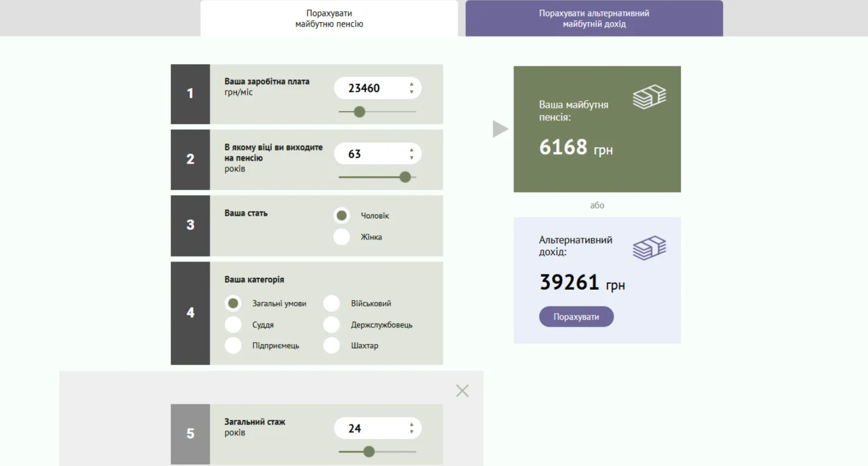Close the extra panel with X icon
Image resolution: width=868 pixels, height=466 pixels.
tap(462, 391)
